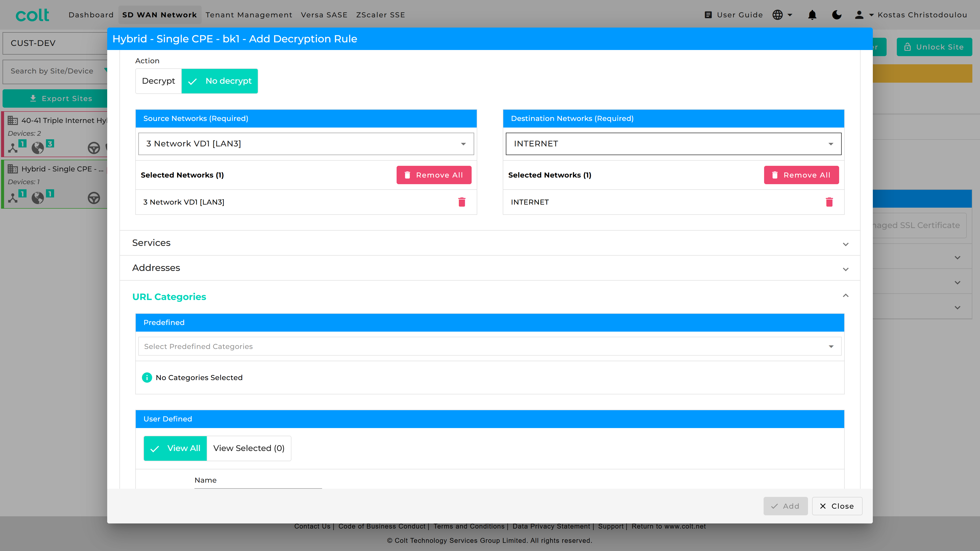Open the Source Networks dropdown
980x551 pixels.
306,144
